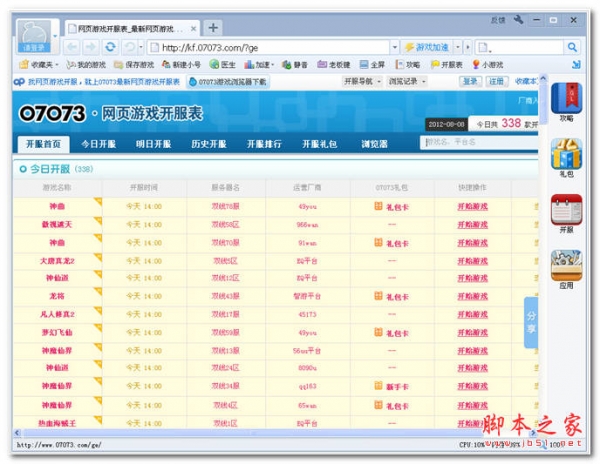Close the 网页游戏开服表 tab
The width and height of the screenshot is (600, 464).
click(194, 29)
